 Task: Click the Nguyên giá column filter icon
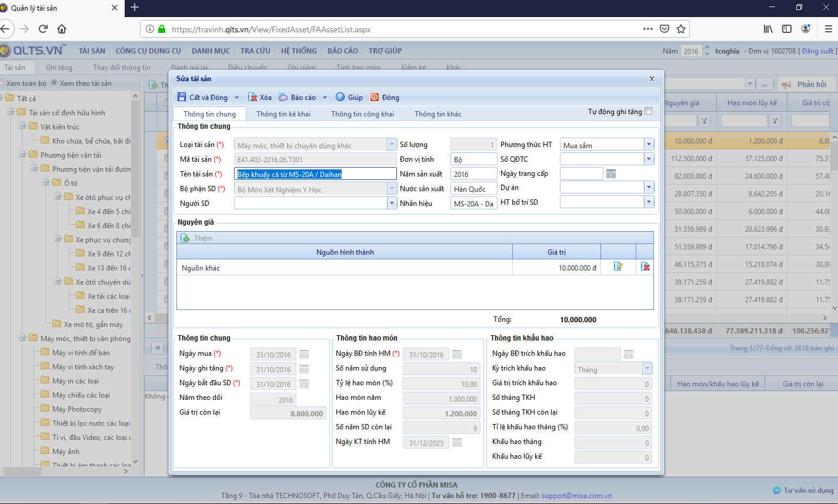coord(705,121)
